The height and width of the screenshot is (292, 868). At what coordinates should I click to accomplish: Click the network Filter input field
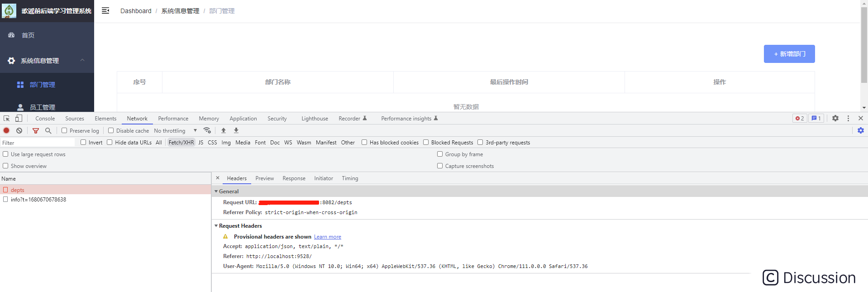(x=38, y=143)
